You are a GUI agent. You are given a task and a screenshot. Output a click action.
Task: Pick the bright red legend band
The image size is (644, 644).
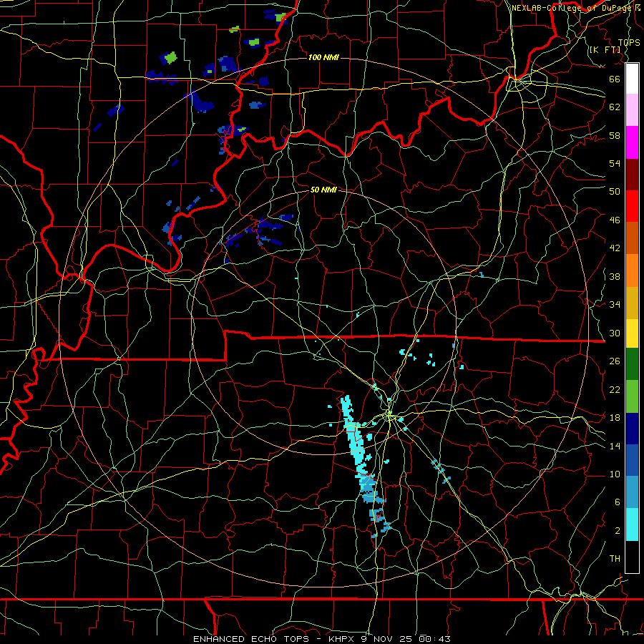632,206
